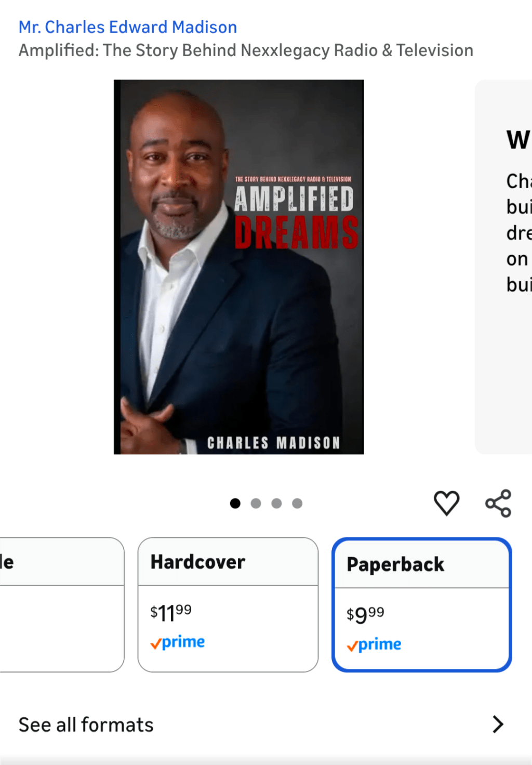Tap the Charles Madison name on cover
The width and height of the screenshot is (532, 765).
(x=273, y=443)
